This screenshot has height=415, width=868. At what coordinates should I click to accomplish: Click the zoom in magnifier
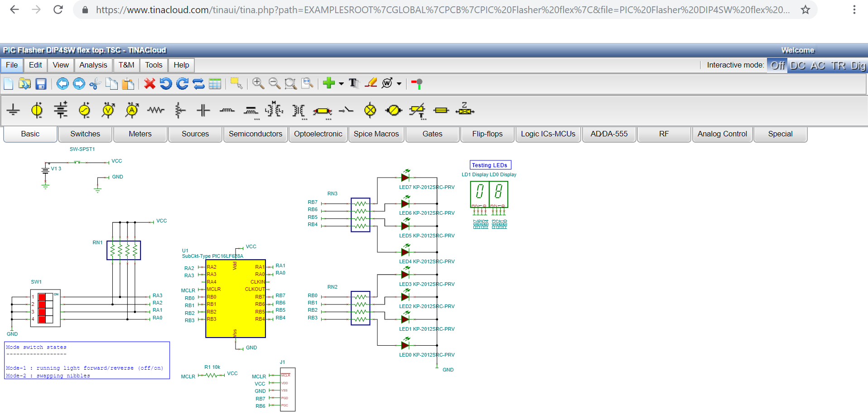pyautogui.click(x=258, y=83)
